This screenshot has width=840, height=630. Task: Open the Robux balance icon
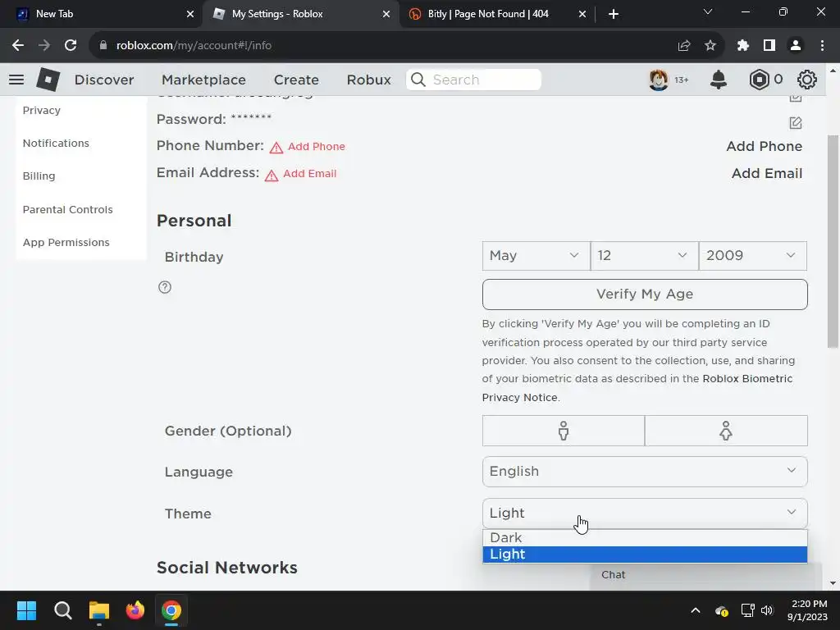pos(759,80)
